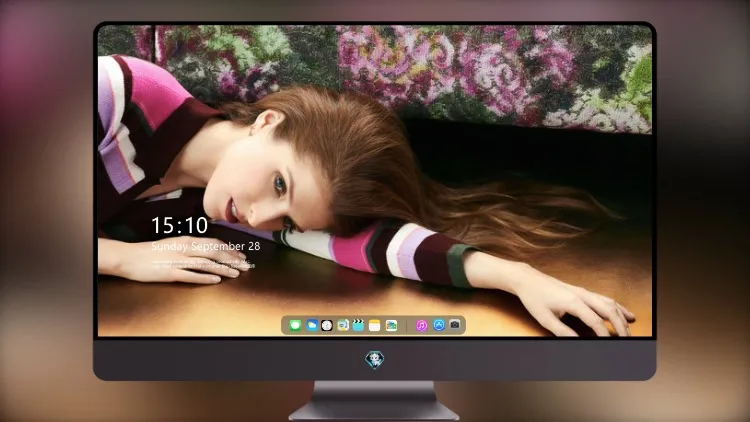
Task: Open the Clock app in dock
Action: click(x=327, y=325)
